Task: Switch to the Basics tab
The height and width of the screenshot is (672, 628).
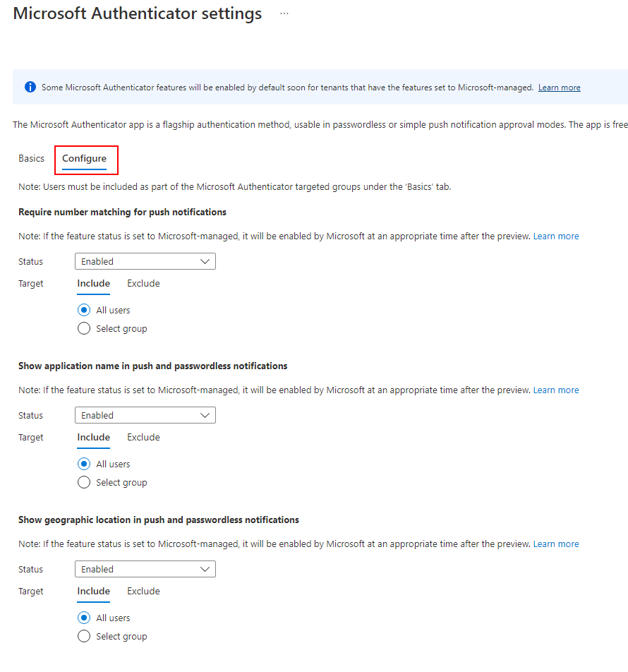Action: [32, 158]
